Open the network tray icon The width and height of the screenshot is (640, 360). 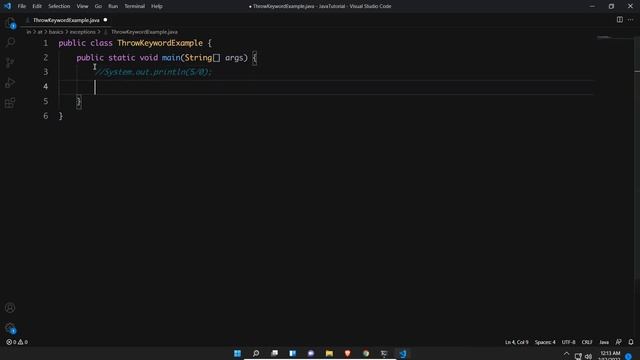click(578, 356)
